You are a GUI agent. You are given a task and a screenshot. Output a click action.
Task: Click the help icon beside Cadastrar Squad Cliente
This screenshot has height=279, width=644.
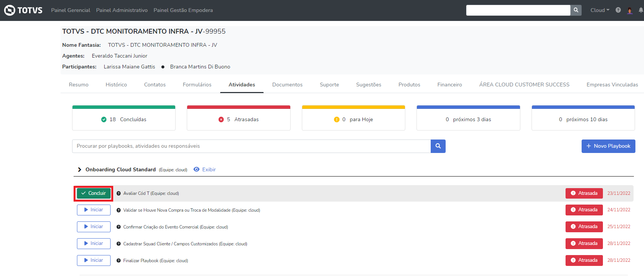(x=118, y=244)
